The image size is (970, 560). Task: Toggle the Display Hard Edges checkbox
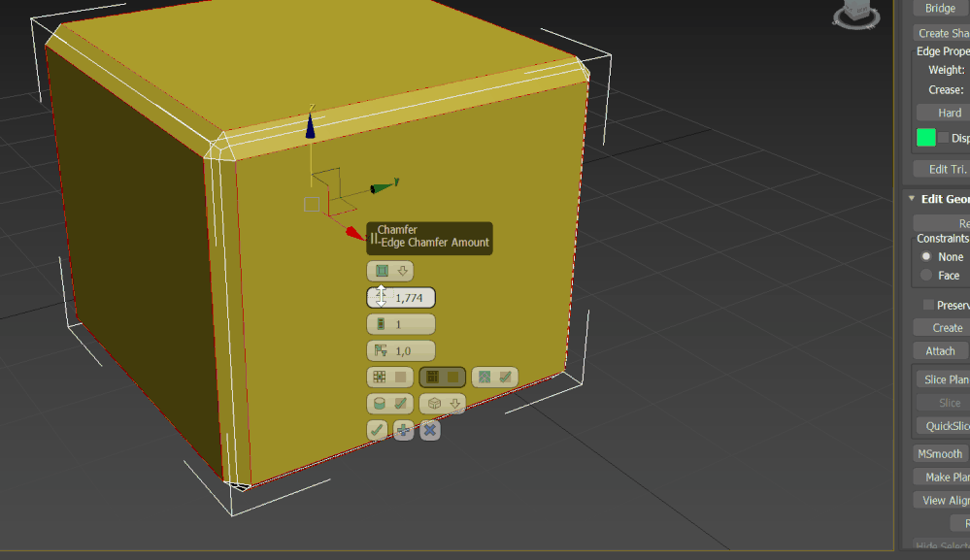coord(943,138)
